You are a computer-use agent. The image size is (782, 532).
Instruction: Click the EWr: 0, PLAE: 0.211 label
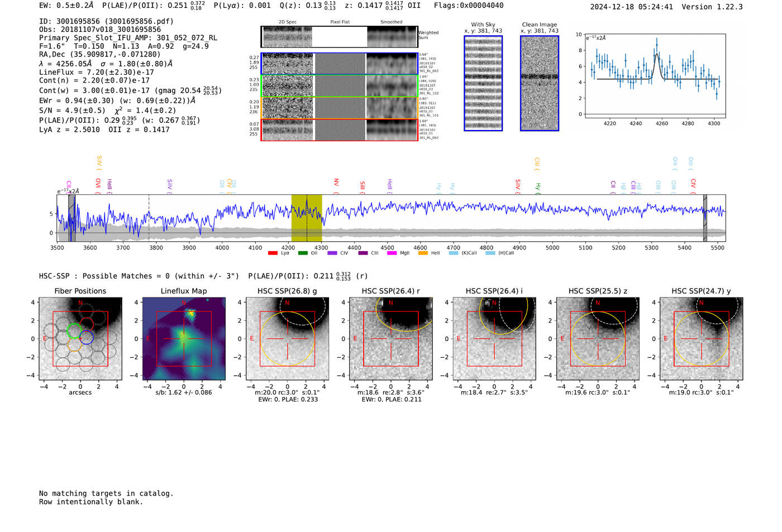coord(391,399)
